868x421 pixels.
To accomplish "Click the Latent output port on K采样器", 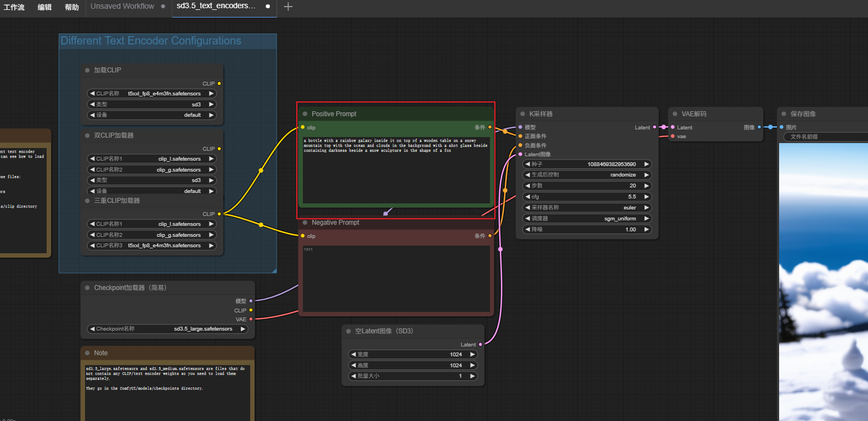I will [655, 127].
